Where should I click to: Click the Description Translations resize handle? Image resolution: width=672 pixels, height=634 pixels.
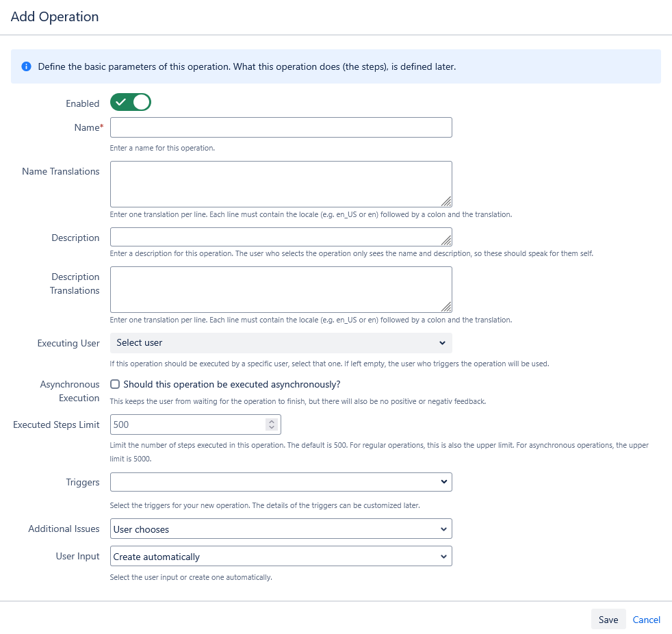(446, 307)
